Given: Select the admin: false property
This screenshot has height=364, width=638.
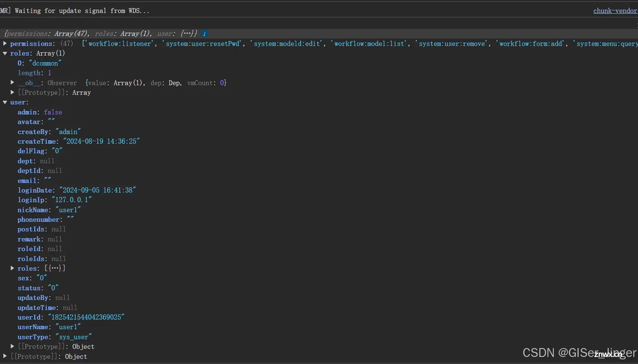Looking at the screenshot, I should 40,112.
